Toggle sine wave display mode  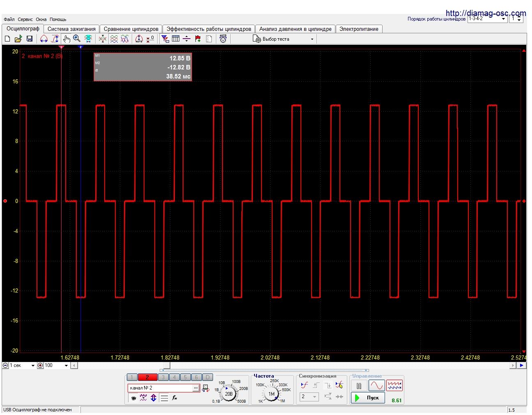point(376,385)
